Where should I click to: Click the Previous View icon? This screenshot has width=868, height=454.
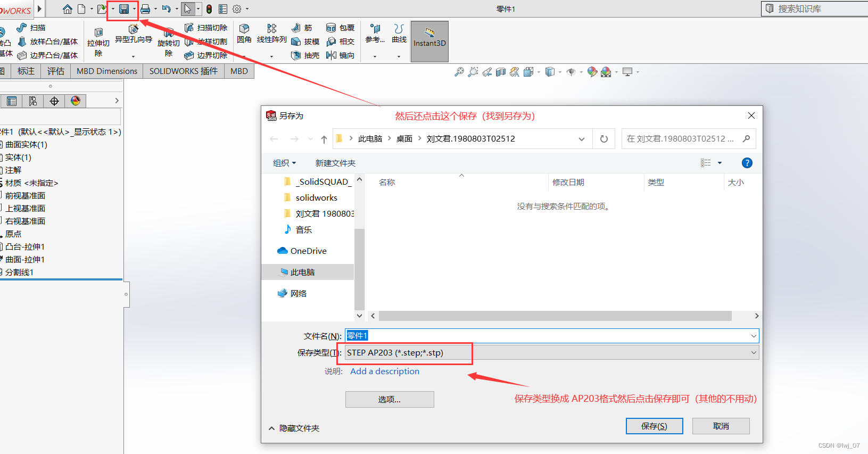click(487, 72)
